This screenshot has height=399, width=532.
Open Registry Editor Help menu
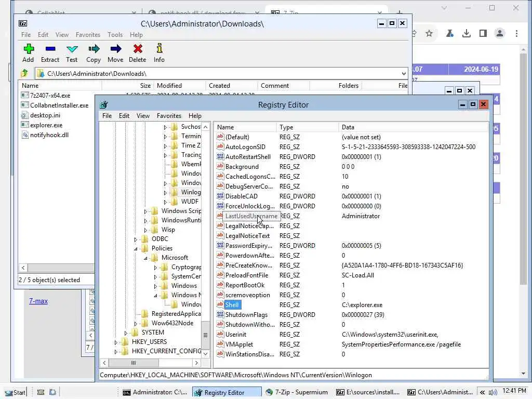click(195, 116)
